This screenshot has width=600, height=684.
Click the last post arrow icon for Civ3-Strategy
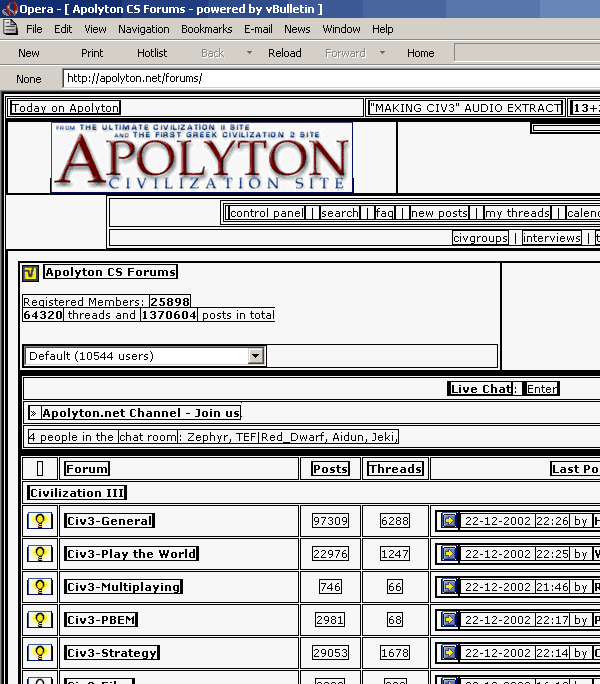tap(449, 653)
